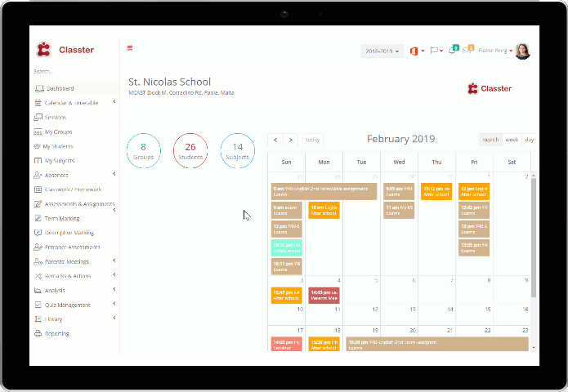Click the Reporting printer icon

coord(38,334)
